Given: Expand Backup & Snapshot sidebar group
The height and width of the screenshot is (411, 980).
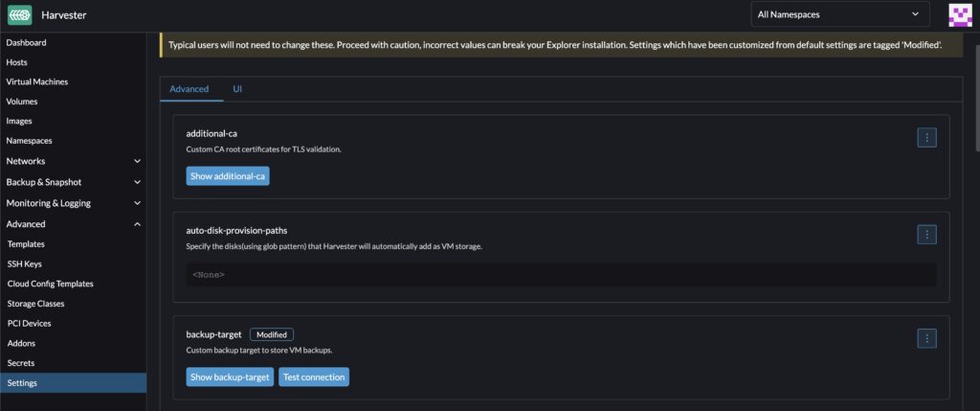Looking at the screenshot, I should [137, 182].
